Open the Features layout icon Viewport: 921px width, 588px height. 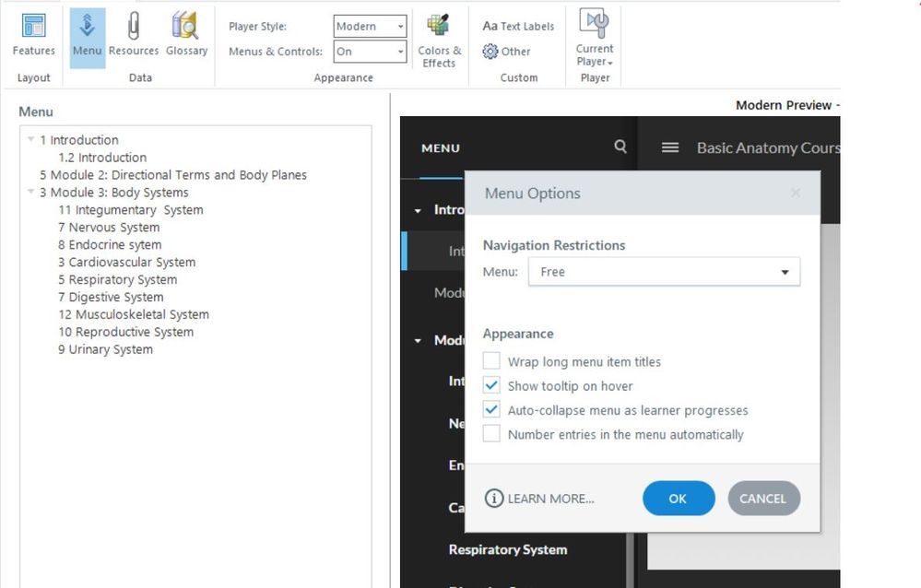click(x=33, y=35)
